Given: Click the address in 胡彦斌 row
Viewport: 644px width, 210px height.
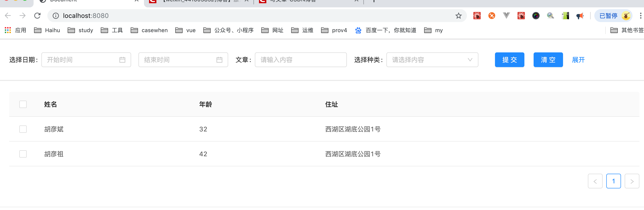Looking at the screenshot, I should 353,129.
